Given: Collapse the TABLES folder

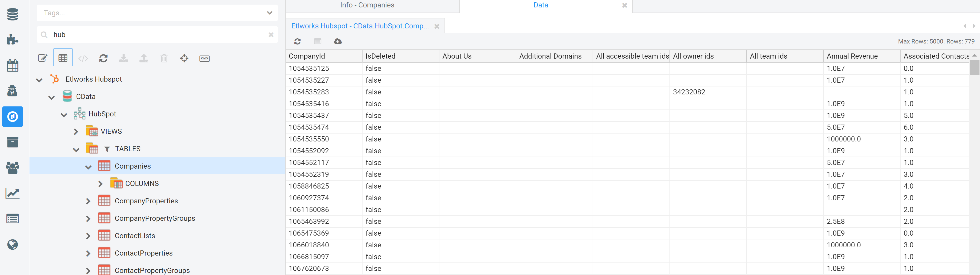Looking at the screenshot, I should (76, 149).
